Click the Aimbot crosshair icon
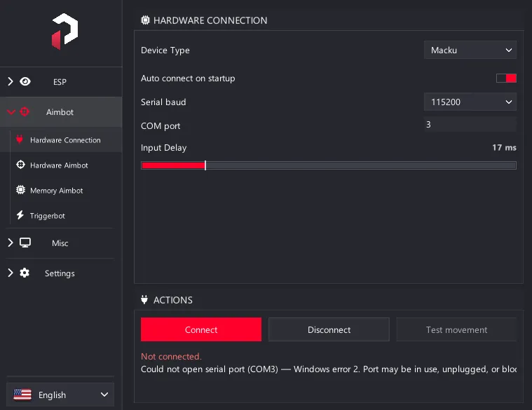Viewport: 532px width, 410px height. [25, 111]
